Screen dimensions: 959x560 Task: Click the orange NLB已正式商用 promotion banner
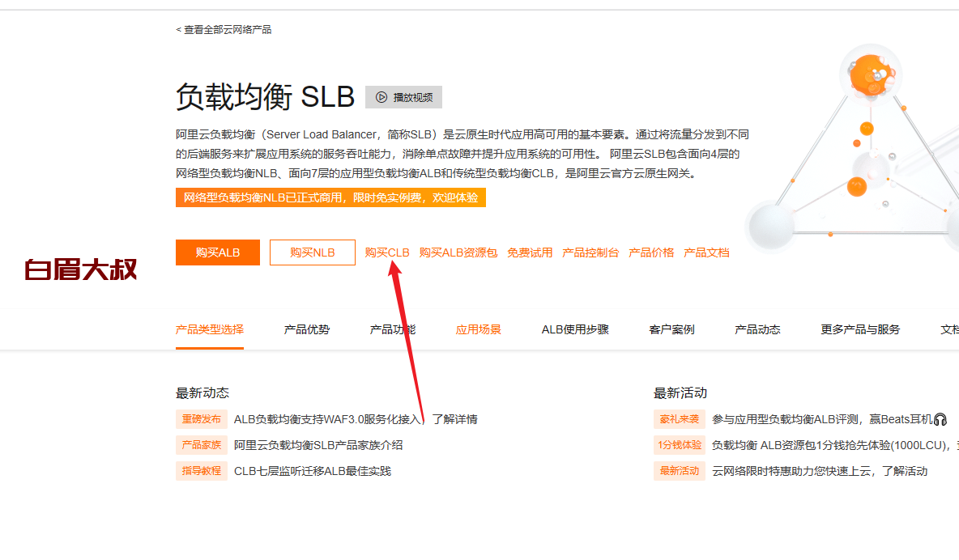pos(331,197)
